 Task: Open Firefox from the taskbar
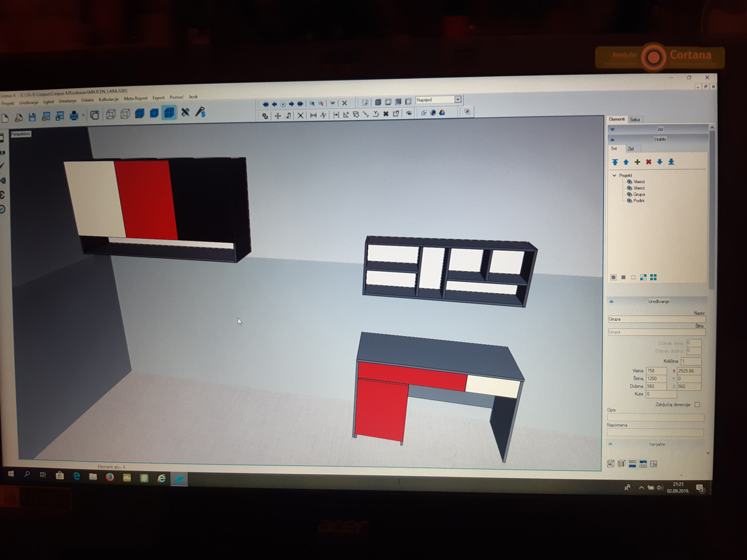[110, 478]
